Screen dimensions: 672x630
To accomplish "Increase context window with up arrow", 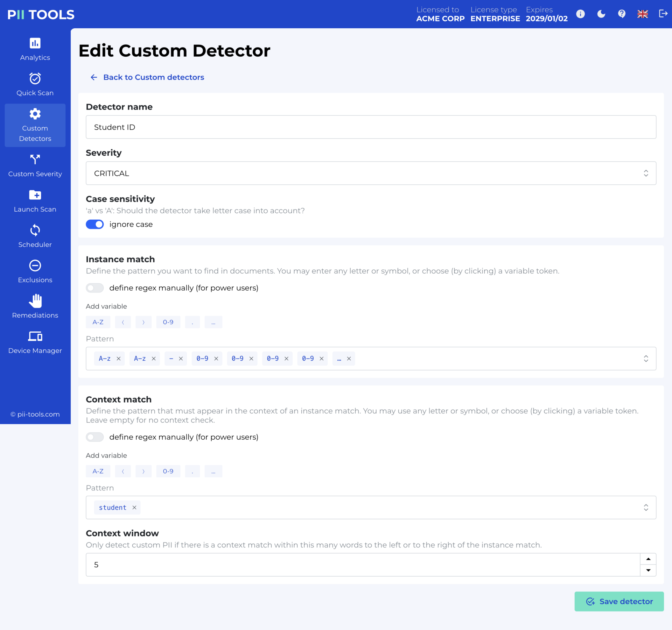I will click(x=648, y=559).
